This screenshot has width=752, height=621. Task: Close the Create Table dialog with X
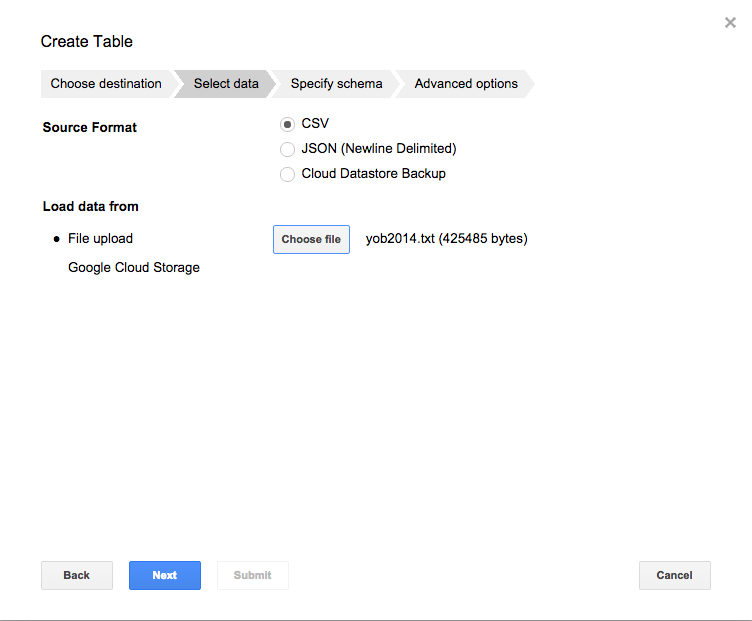tap(730, 23)
